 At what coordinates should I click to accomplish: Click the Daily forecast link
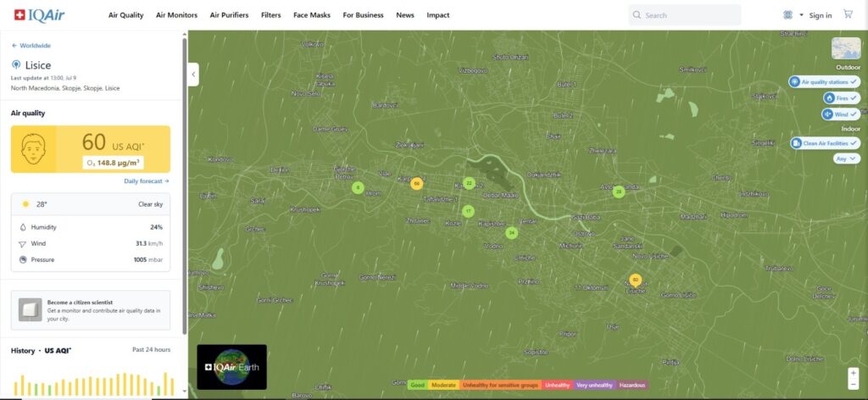coord(147,181)
